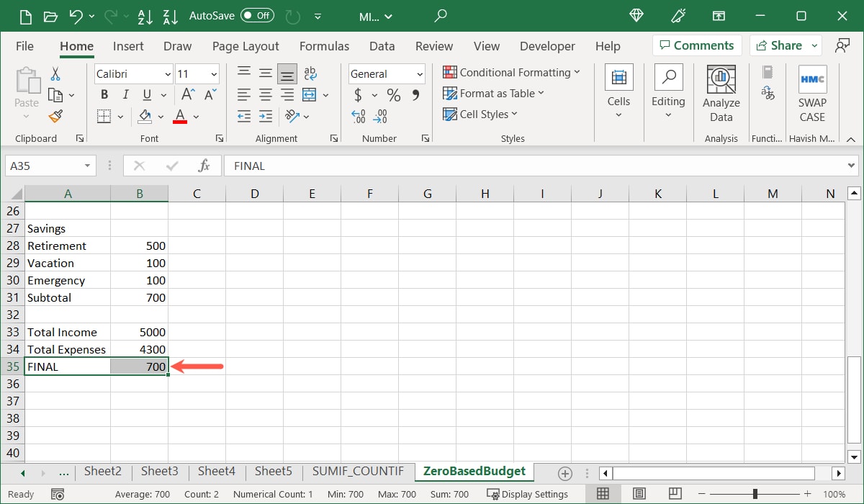
Task: Click the Analyze Data icon
Action: pyautogui.click(x=721, y=95)
